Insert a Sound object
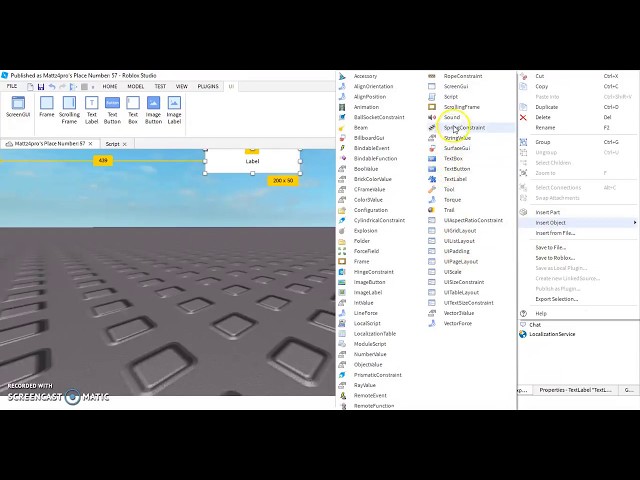 pyautogui.click(x=451, y=117)
